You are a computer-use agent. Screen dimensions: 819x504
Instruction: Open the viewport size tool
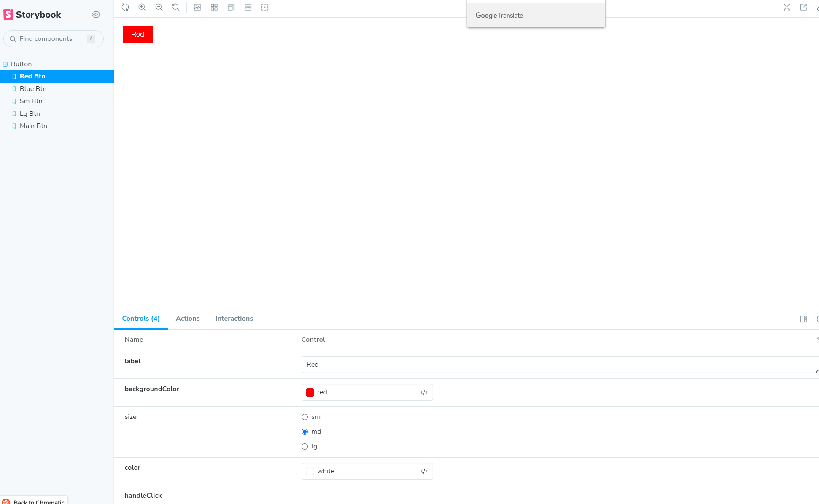point(231,7)
